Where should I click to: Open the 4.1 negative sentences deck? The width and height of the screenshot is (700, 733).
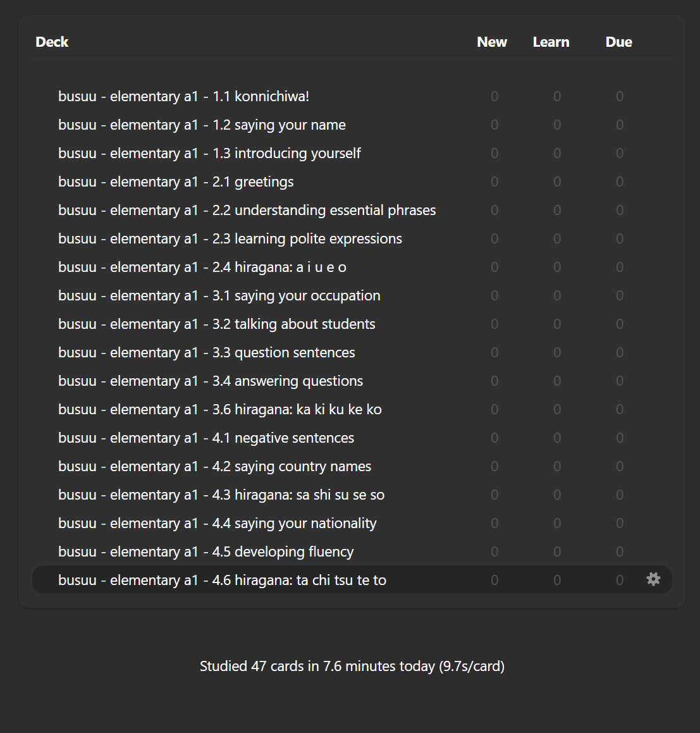point(206,438)
